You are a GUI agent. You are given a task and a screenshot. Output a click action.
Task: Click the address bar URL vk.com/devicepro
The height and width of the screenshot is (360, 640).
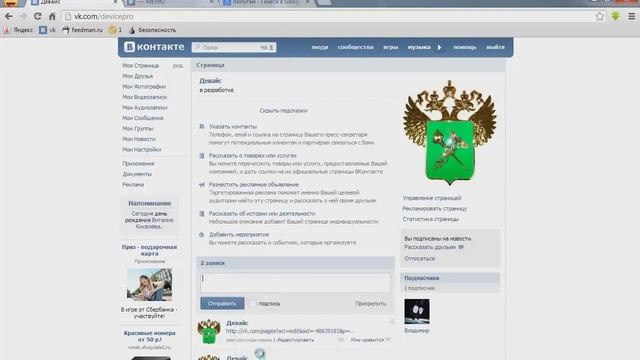coord(104,16)
